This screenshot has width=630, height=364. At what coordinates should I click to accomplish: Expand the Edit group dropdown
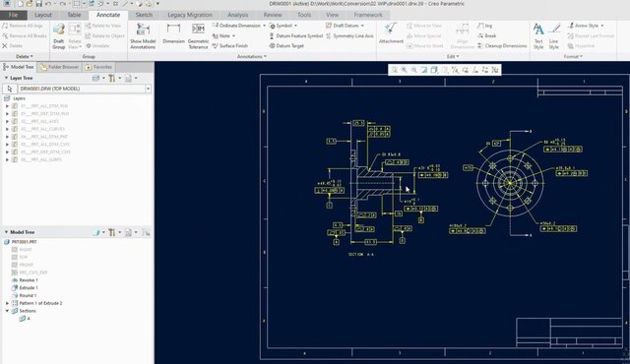tap(453, 57)
